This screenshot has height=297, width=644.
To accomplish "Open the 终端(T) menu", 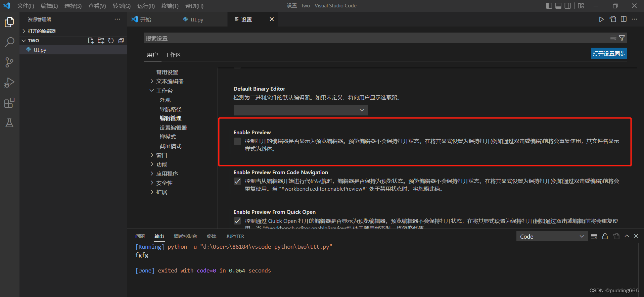I will [170, 6].
